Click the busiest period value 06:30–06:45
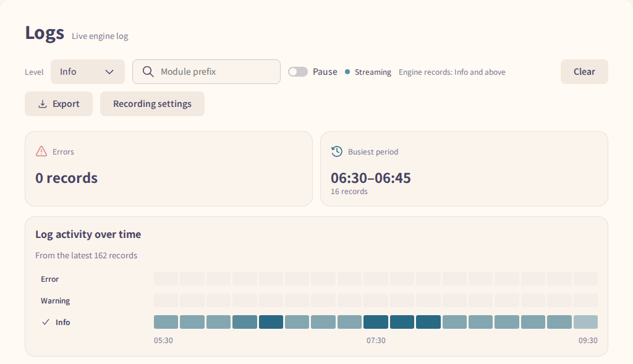Viewport: 633px width, 364px height. click(x=371, y=178)
